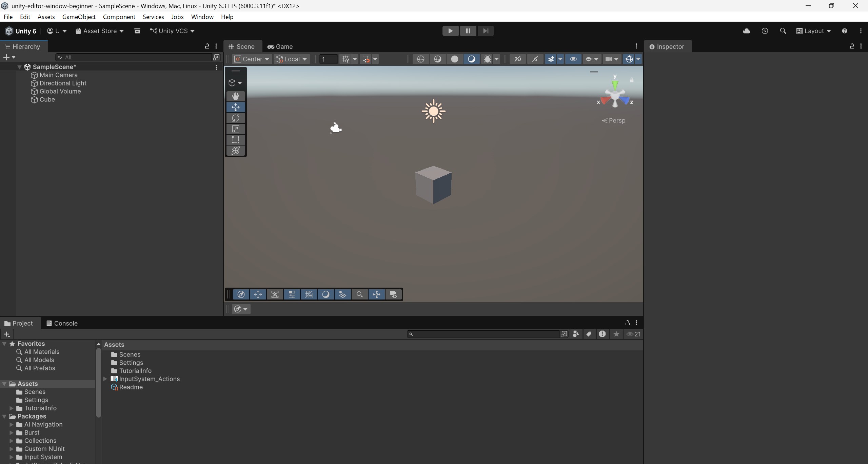The image size is (868, 464).
Task: Click the Unity Cloud icon
Action: click(746, 31)
